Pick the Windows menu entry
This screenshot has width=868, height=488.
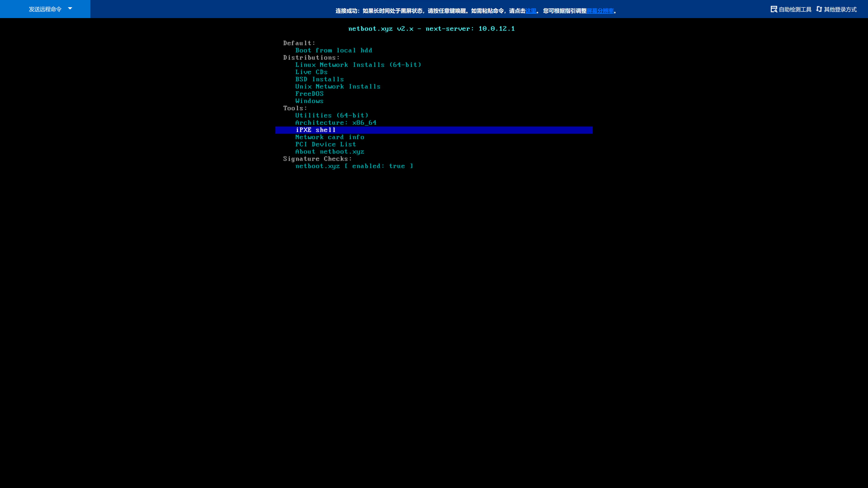[x=309, y=101]
